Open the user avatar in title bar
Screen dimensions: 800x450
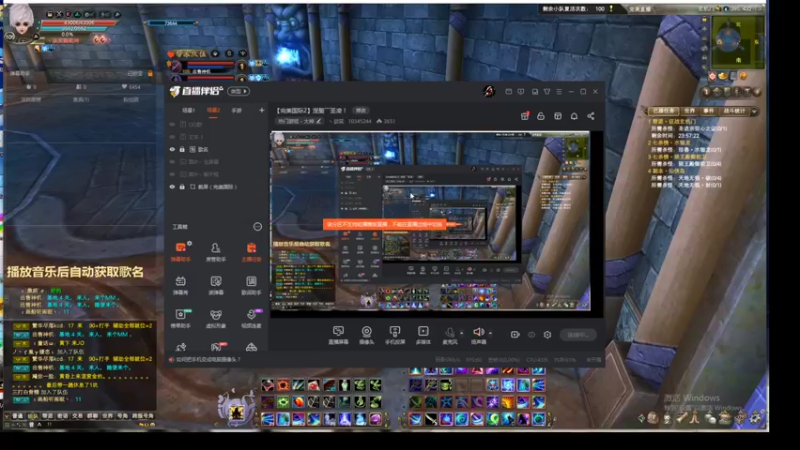point(489,91)
